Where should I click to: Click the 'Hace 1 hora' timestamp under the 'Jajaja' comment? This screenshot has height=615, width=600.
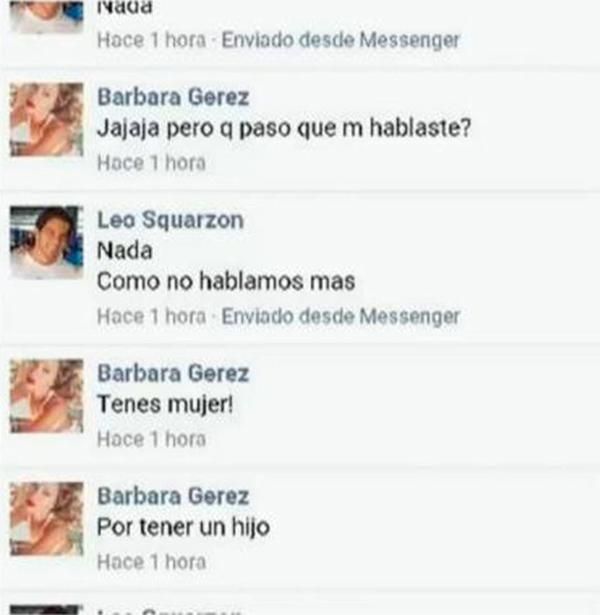point(151,163)
